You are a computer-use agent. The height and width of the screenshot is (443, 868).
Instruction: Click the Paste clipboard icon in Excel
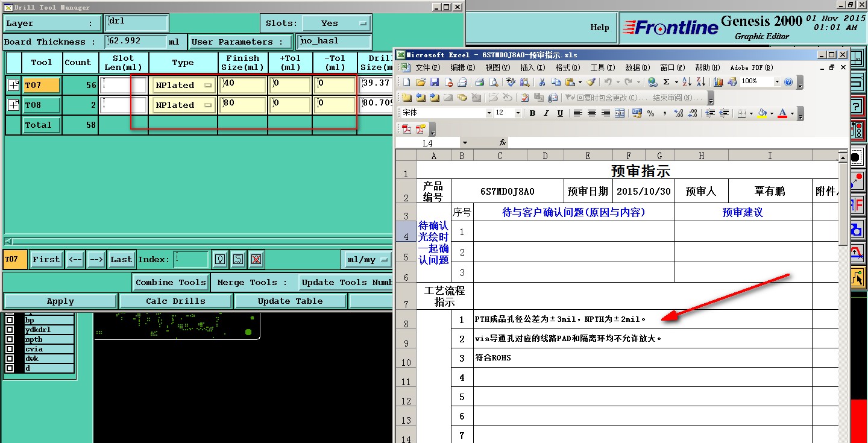[569, 82]
